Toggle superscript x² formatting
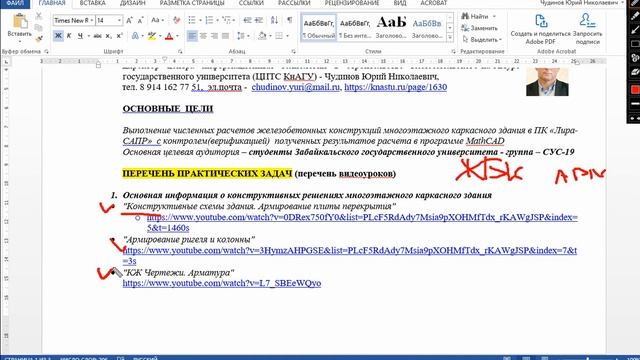This screenshot has width=640, height=360. point(119,36)
